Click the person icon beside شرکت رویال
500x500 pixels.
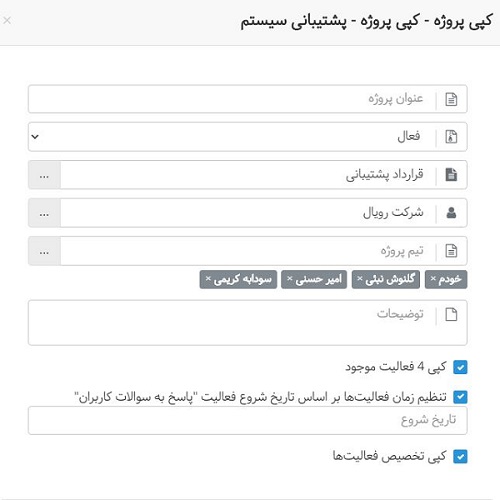(x=451, y=213)
